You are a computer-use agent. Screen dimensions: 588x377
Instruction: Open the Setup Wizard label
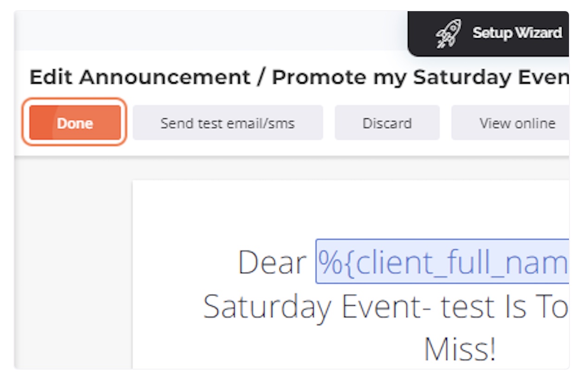pos(517,33)
